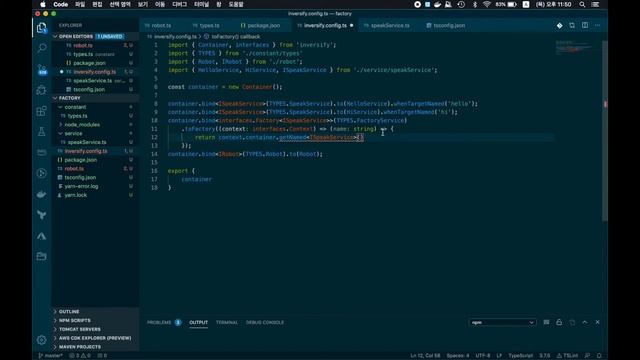Click the master branch indicator
This screenshot has width=640, height=360.
51,356
